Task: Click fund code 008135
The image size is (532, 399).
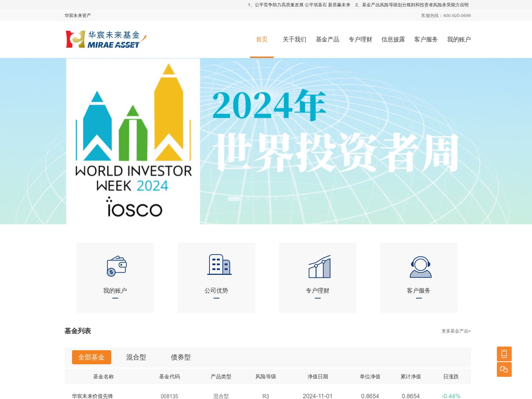Action: [170, 396]
